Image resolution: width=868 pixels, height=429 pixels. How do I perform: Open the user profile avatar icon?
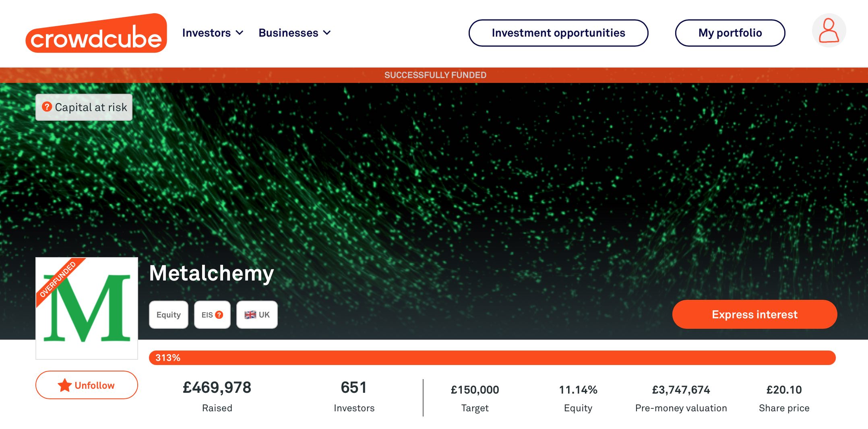pos(829,31)
